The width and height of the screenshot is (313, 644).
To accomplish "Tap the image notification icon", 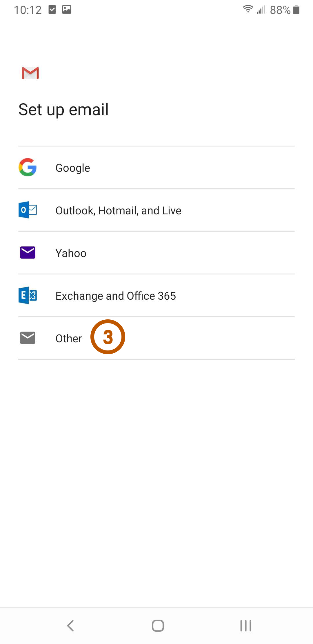I will tap(67, 10).
